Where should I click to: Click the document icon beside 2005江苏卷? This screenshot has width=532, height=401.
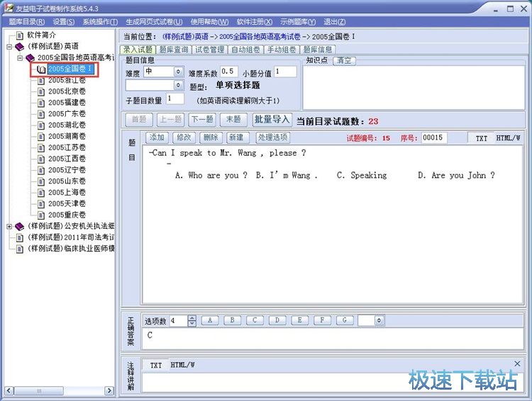tap(41, 148)
